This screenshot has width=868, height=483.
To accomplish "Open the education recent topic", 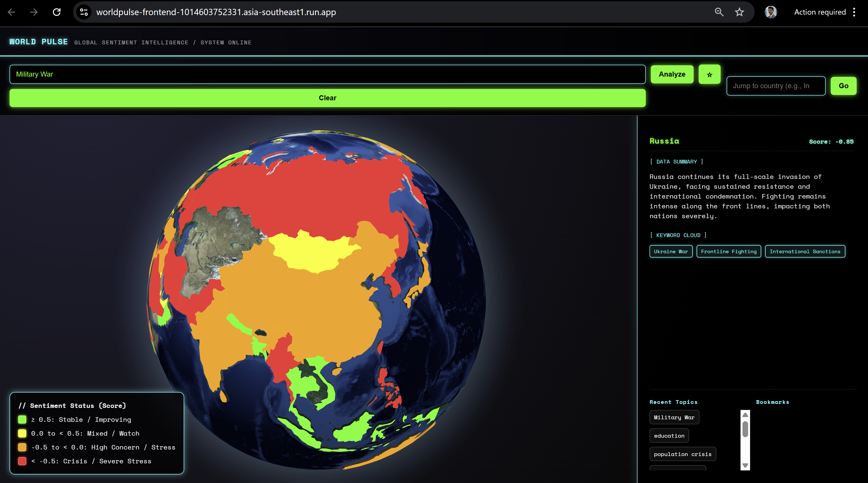I will pyautogui.click(x=669, y=436).
